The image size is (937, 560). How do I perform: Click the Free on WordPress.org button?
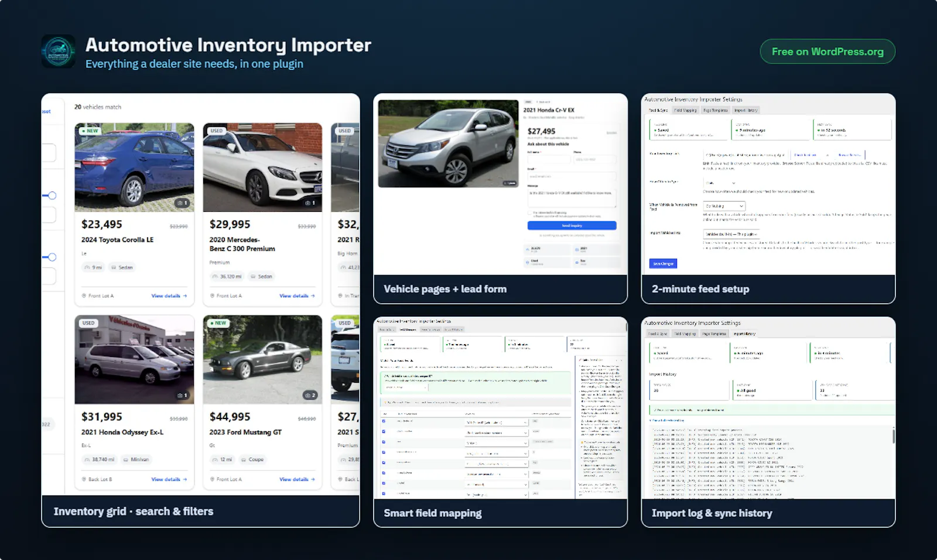pyautogui.click(x=827, y=51)
